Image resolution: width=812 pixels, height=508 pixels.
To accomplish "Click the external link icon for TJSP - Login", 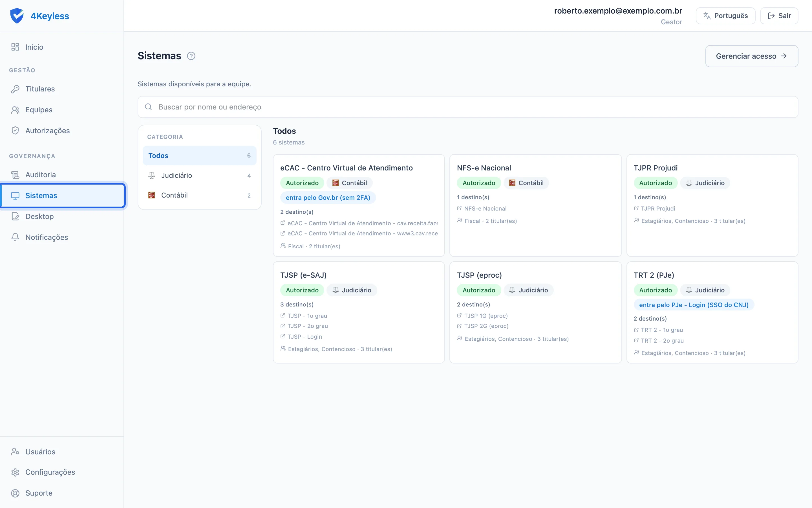I will point(283,336).
